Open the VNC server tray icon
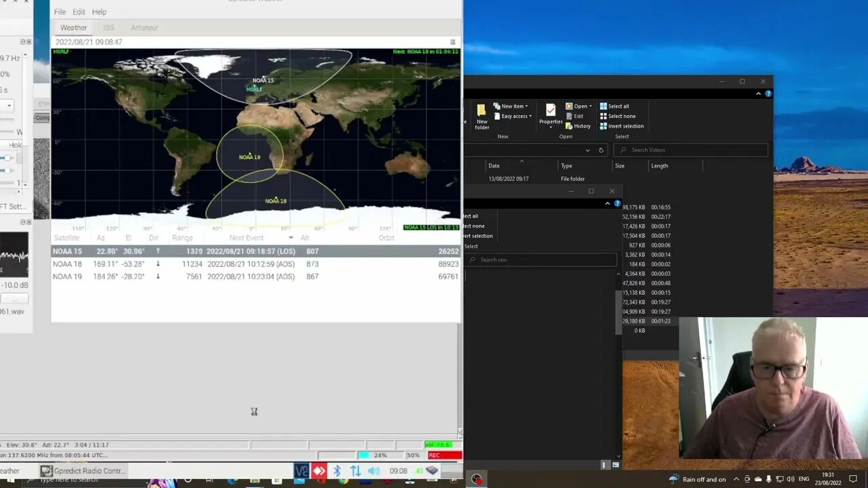Screen dimensions: 868x488 [302, 471]
